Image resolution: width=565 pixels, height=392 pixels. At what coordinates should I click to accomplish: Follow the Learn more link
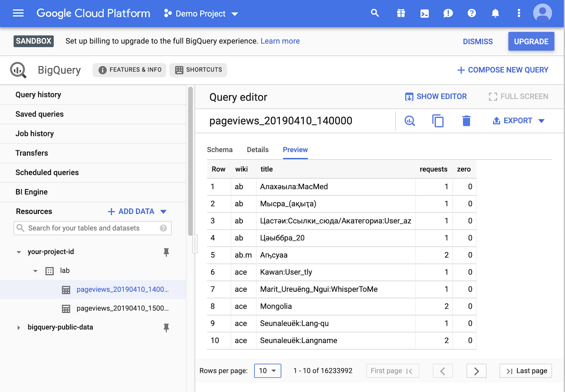click(x=280, y=41)
